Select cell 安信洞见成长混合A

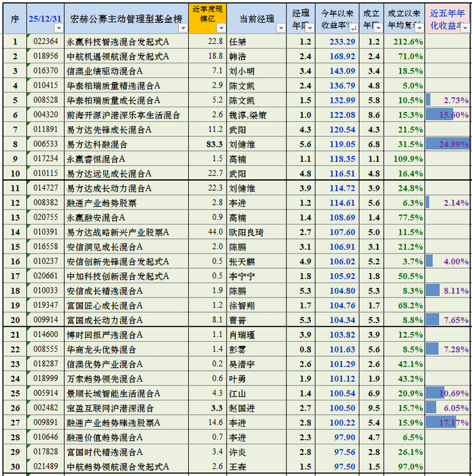(x=127, y=247)
